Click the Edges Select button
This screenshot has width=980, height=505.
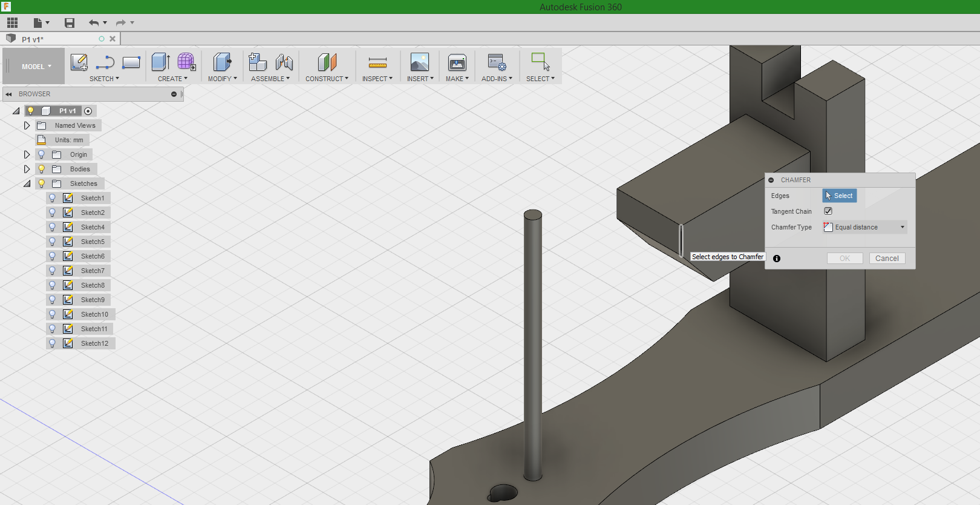(839, 196)
